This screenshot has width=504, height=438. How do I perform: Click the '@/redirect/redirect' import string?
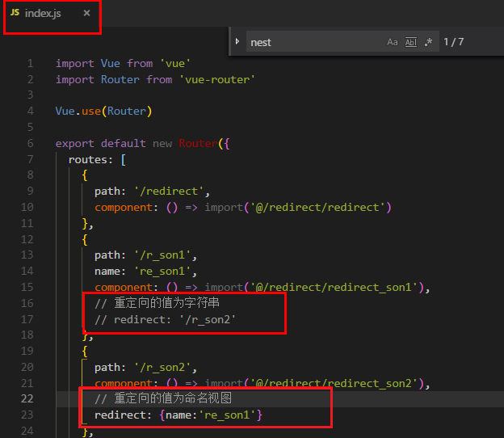317,208
